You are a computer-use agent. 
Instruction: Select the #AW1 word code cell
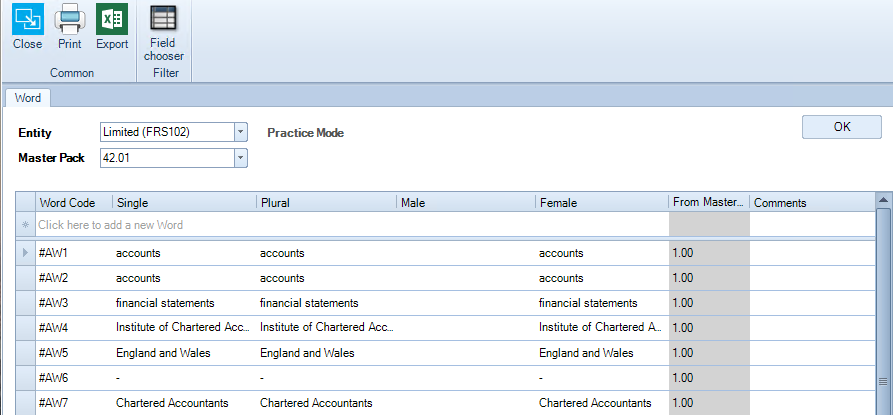[x=74, y=253]
